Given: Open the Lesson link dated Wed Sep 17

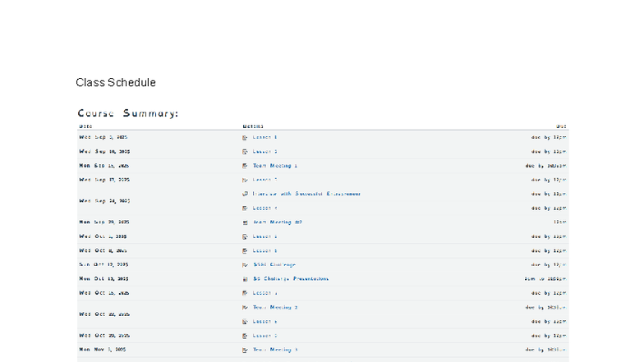Looking at the screenshot, I should [x=264, y=180].
